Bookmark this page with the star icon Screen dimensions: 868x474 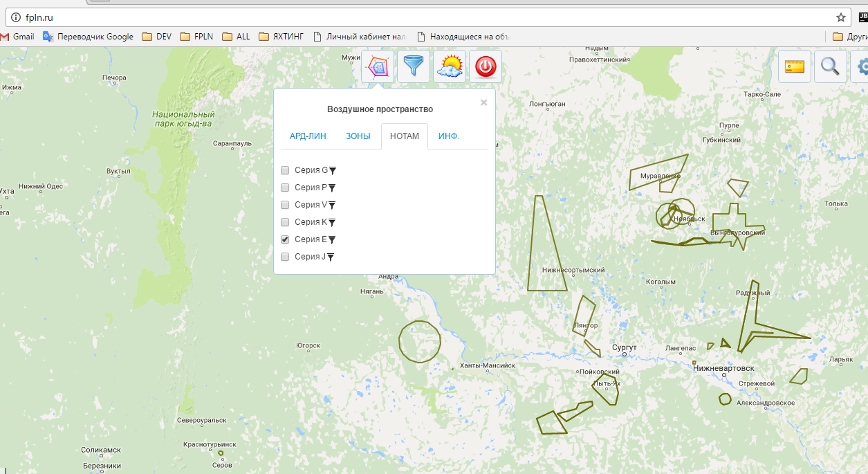pyautogui.click(x=840, y=17)
